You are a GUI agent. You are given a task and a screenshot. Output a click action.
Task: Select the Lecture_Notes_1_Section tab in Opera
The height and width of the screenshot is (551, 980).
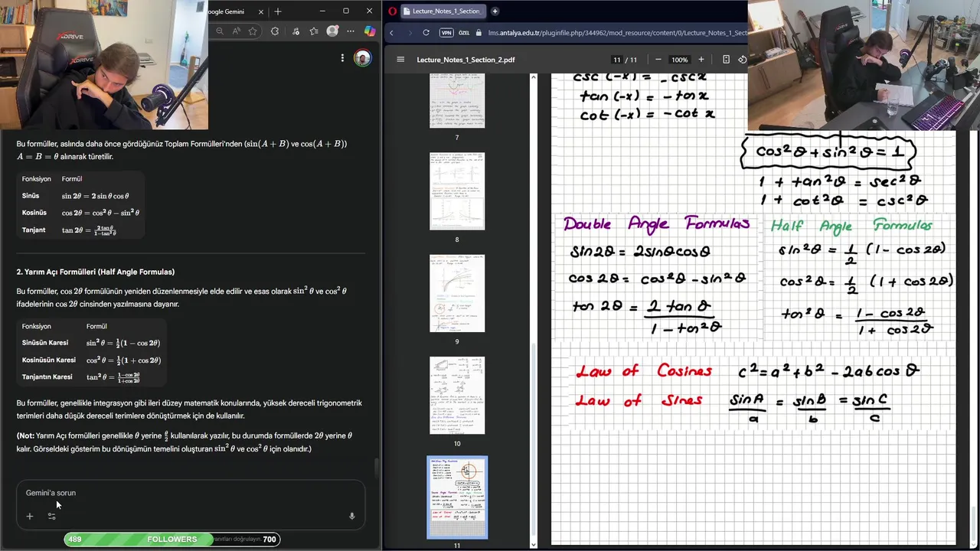pos(445,11)
